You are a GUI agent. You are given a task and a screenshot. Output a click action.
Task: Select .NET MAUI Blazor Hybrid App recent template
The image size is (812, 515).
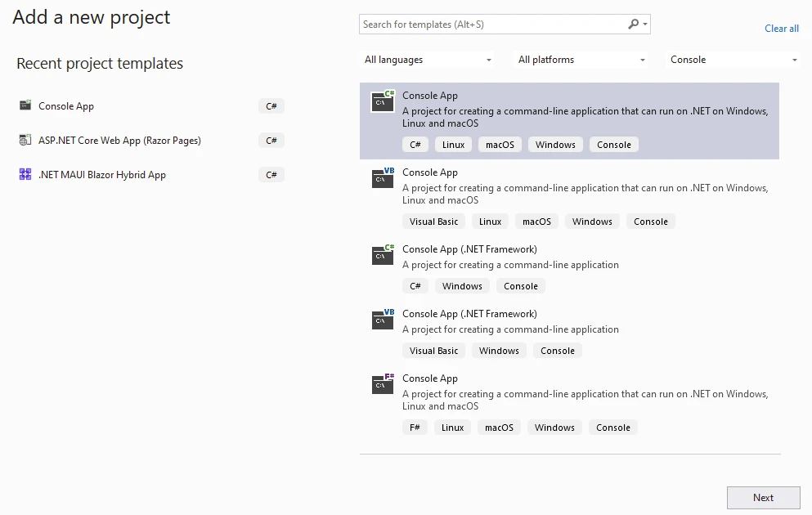[x=102, y=175]
